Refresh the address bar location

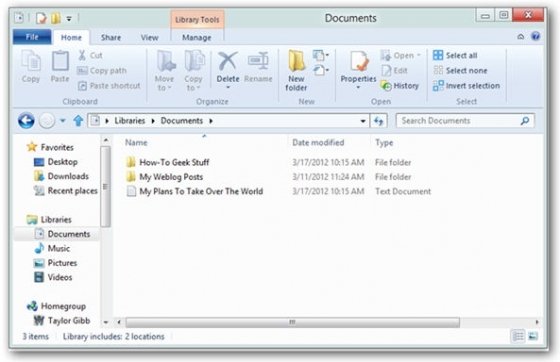pyautogui.click(x=379, y=121)
